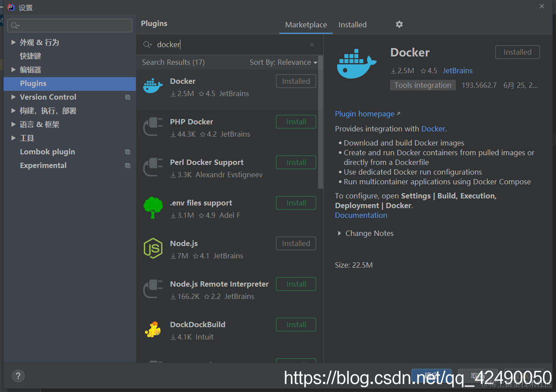Open the Sort By: Relevance dropdown
556x392 pixels.
pyautogui.click(x=283, y=62)
